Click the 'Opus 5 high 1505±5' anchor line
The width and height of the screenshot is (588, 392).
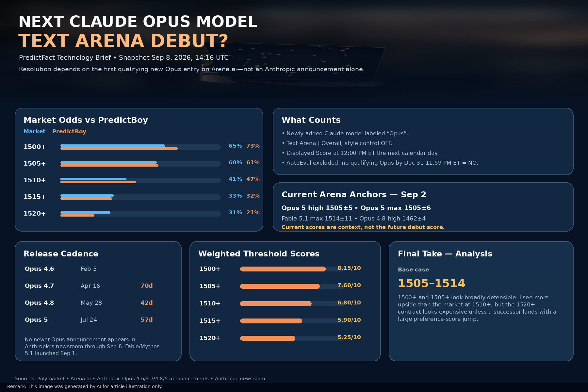pyautogui.click(x=356, y=208)
